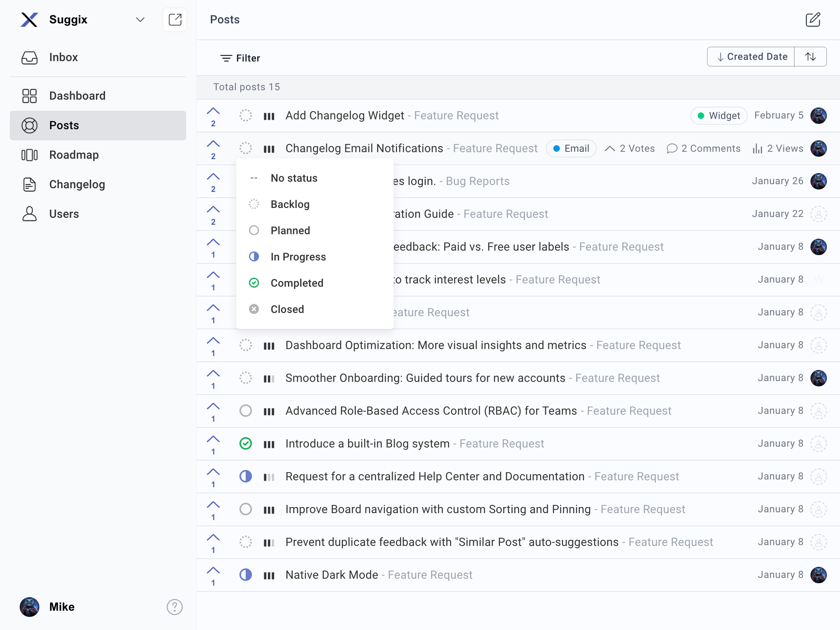840x630 pixels.
Task: Upvote the Introduce a built-in Blog system post
Action: 213,440
